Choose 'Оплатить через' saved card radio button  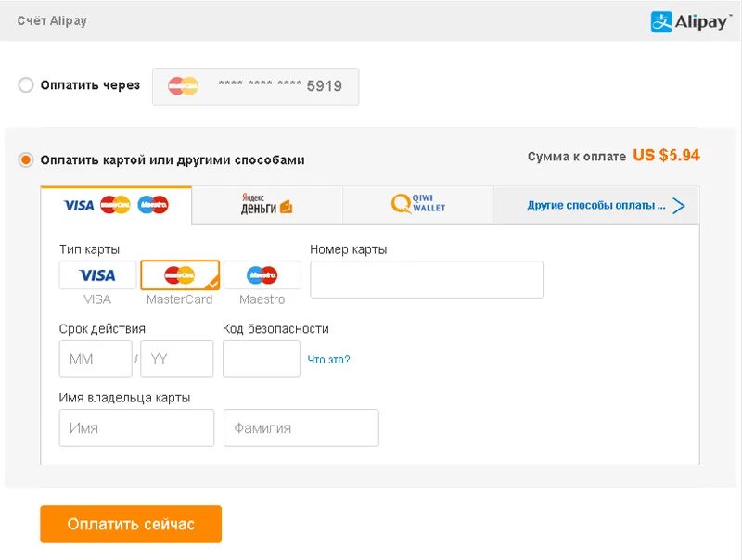point(26,85)
